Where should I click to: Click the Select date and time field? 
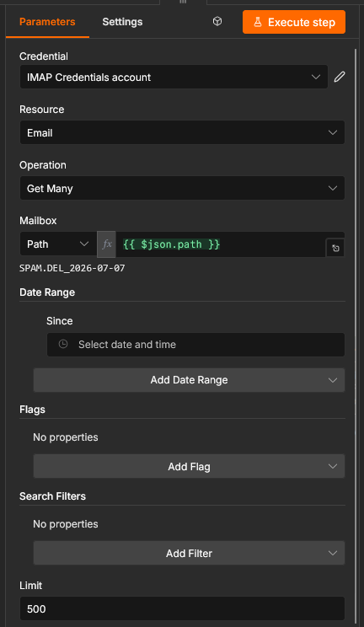(x=195, y=345)
